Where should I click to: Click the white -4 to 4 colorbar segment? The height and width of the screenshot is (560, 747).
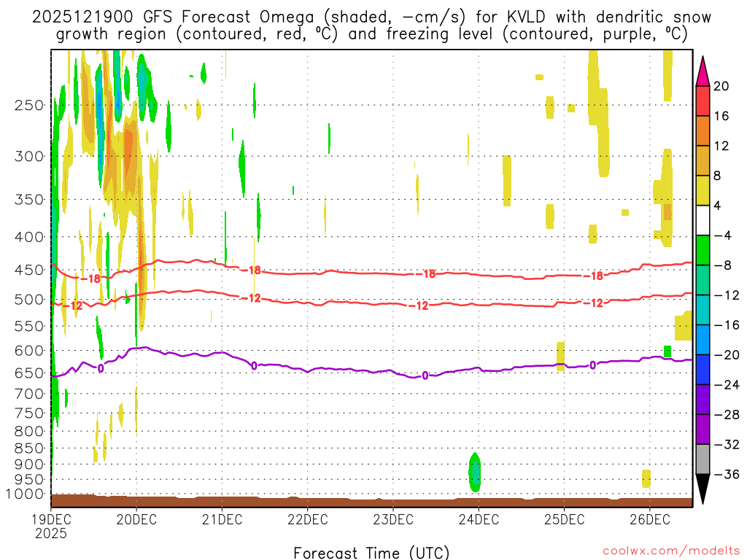click(703, 220)
